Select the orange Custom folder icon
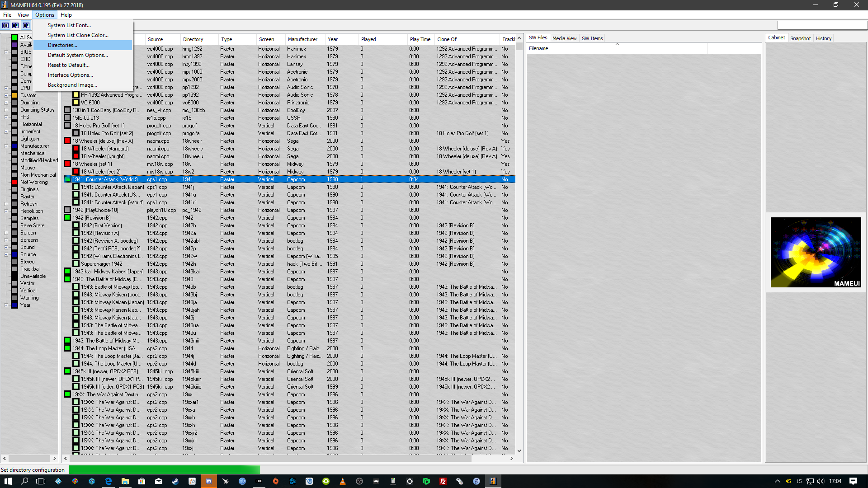Viewport: 868px width, 488px height. click(14, 95)
